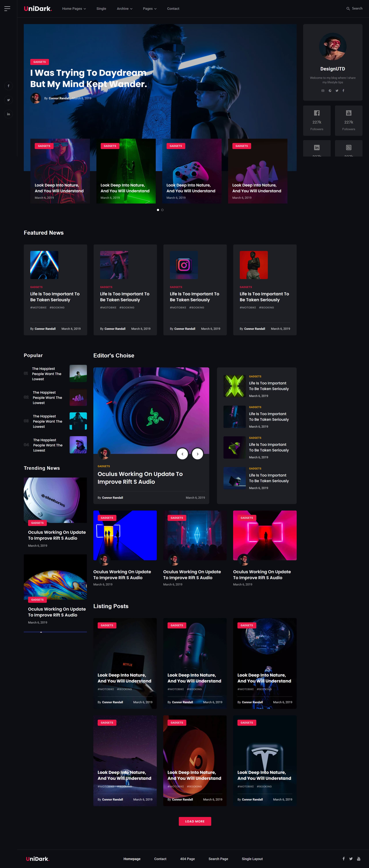Click the LinkedIn icon in the left sidebar
Screen dimensions: 369x868
(8, 114)
